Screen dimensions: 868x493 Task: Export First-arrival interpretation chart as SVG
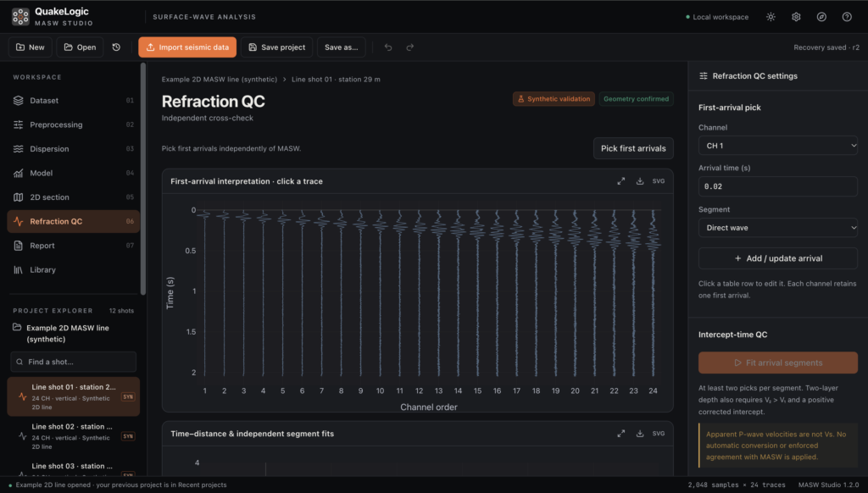click(658, 181)
